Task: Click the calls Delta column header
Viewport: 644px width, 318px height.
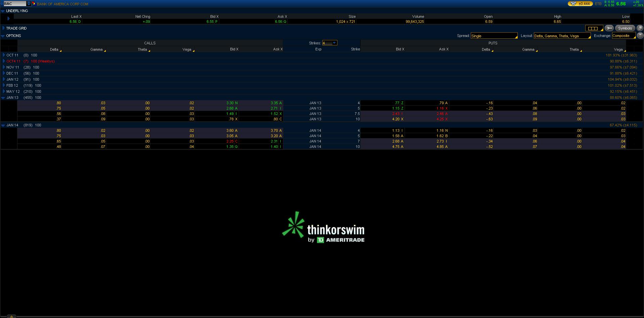Action: [54, 49]
